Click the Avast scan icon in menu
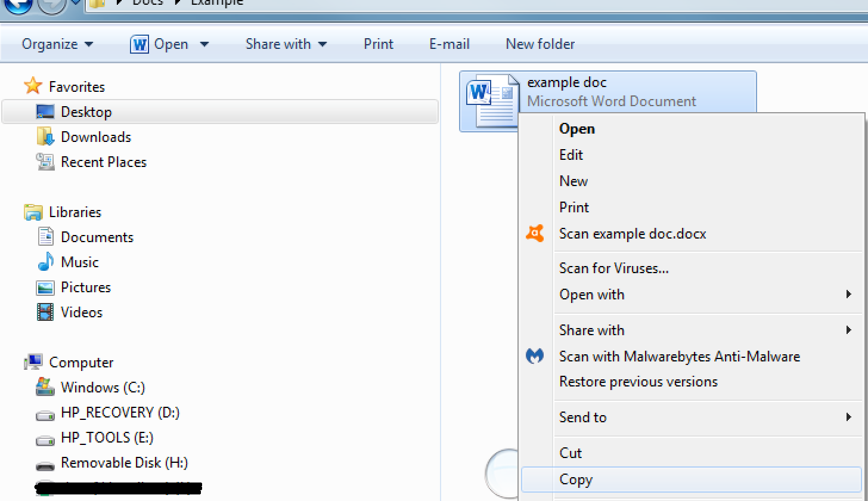Viewport: 868px width, 501px height. [x=535, y=233]
